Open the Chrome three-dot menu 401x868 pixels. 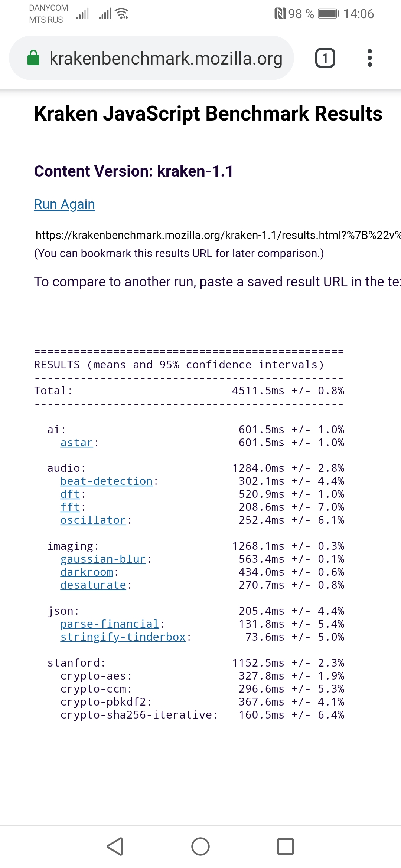pos(369,58)
